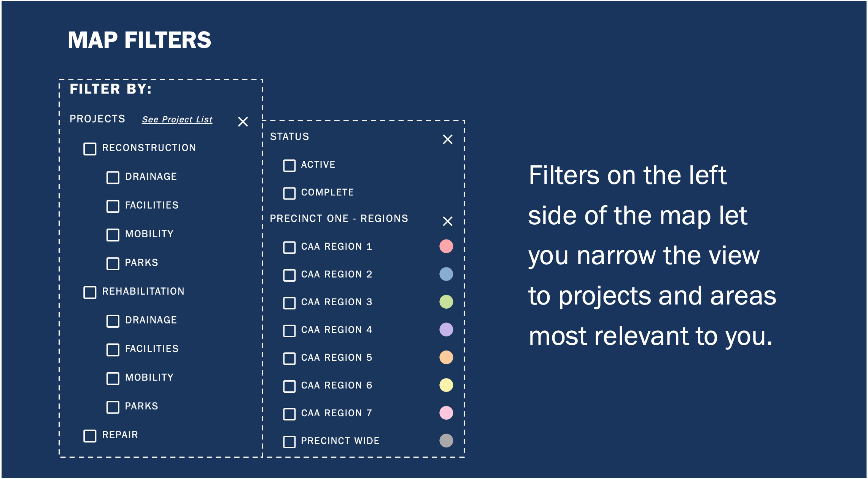Click the CAA Region 5 label
Viewport: 868px width, 479px height.
click(x=336, y=358)
